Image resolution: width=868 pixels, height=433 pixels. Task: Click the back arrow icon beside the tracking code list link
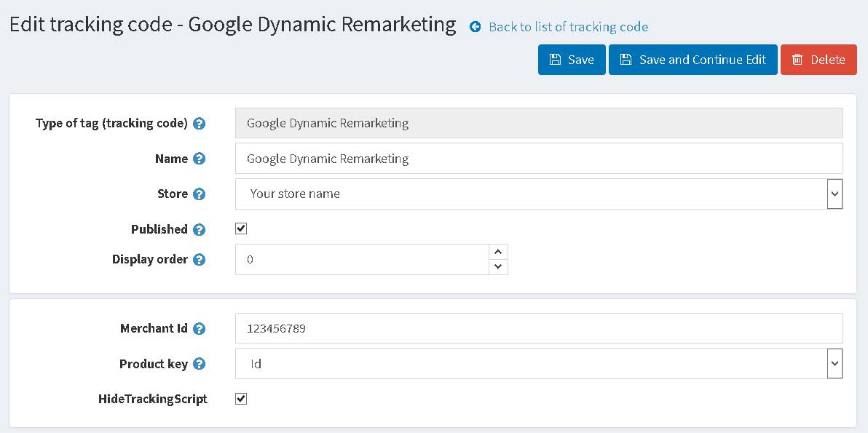pyautogui.click(x=475, y=26)
